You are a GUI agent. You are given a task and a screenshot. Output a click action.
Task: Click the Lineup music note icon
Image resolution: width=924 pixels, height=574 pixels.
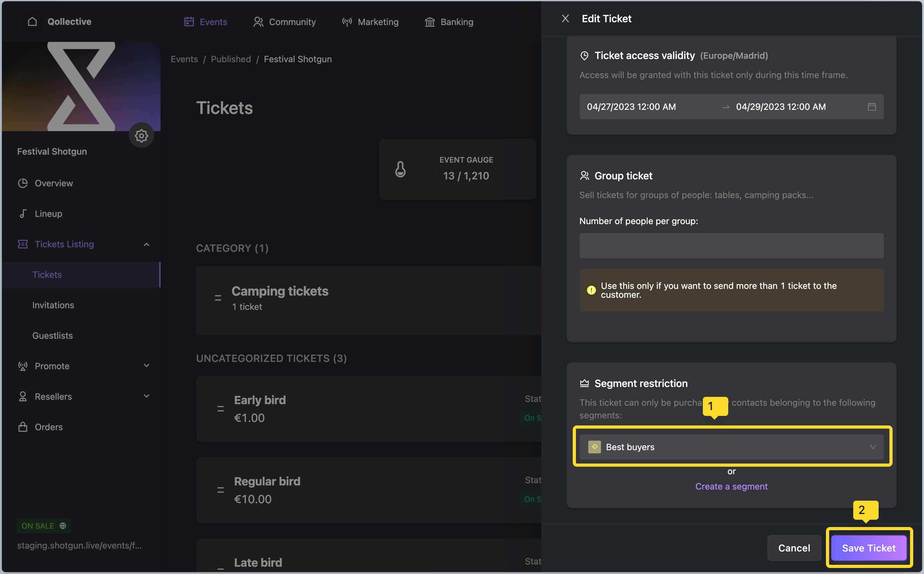coord(23,213)
